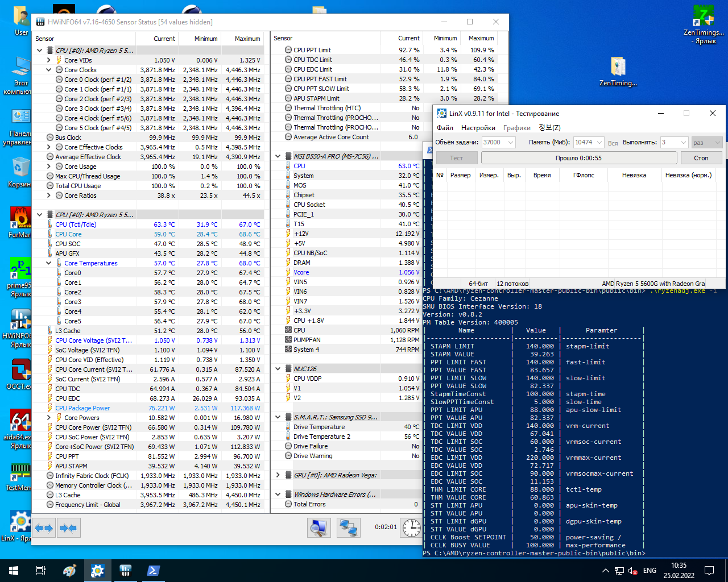Expand the Core Powers row

(49, 418)
